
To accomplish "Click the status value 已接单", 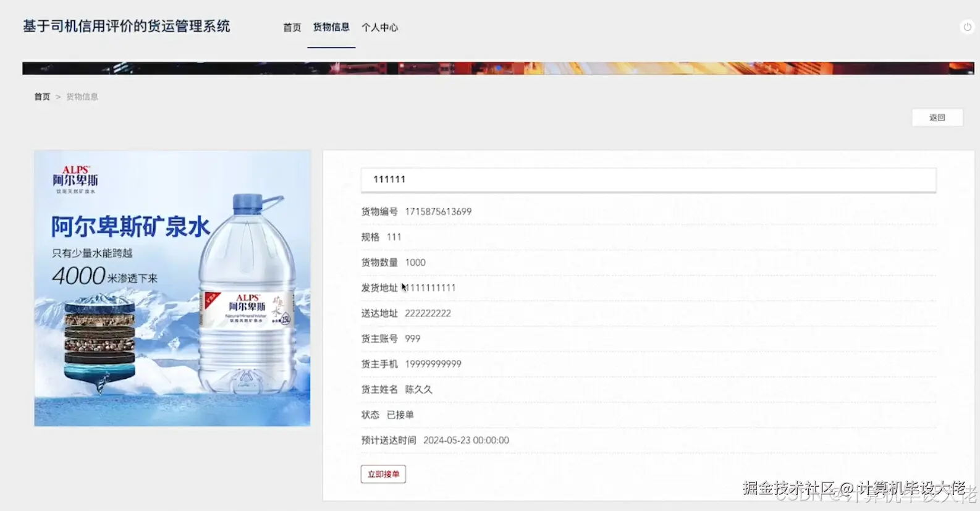I will (400, 415).
